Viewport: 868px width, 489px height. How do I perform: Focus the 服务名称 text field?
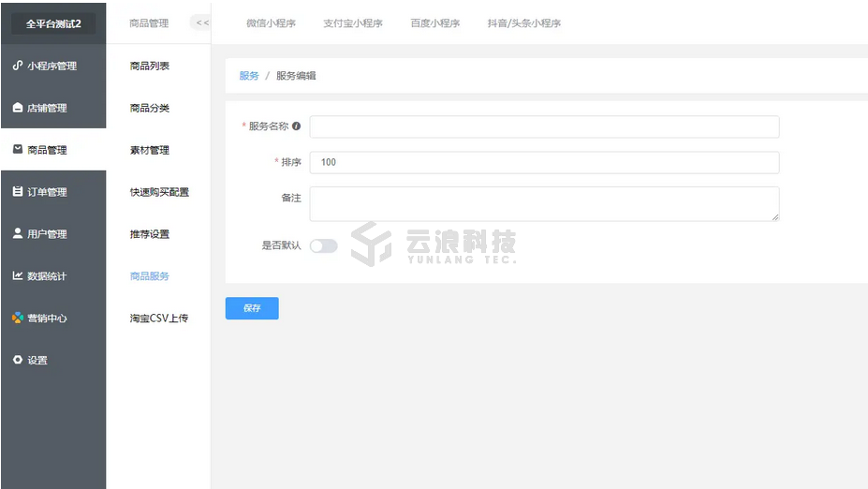click(x=544, y=126)
